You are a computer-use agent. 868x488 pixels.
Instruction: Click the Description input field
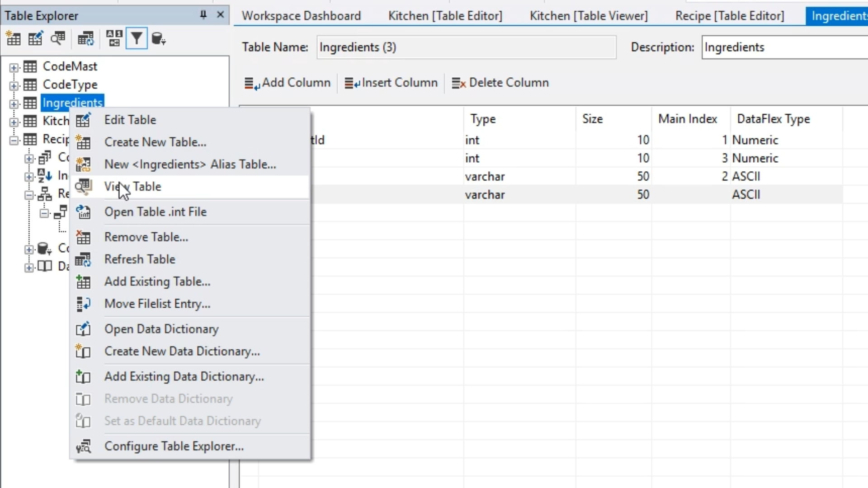tap(784, 47)
